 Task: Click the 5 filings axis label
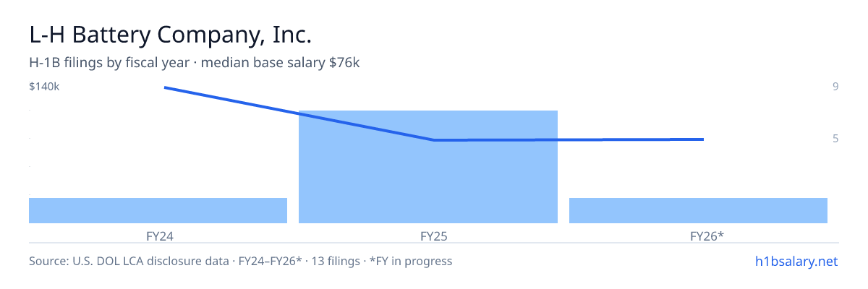tap(835, 138)
